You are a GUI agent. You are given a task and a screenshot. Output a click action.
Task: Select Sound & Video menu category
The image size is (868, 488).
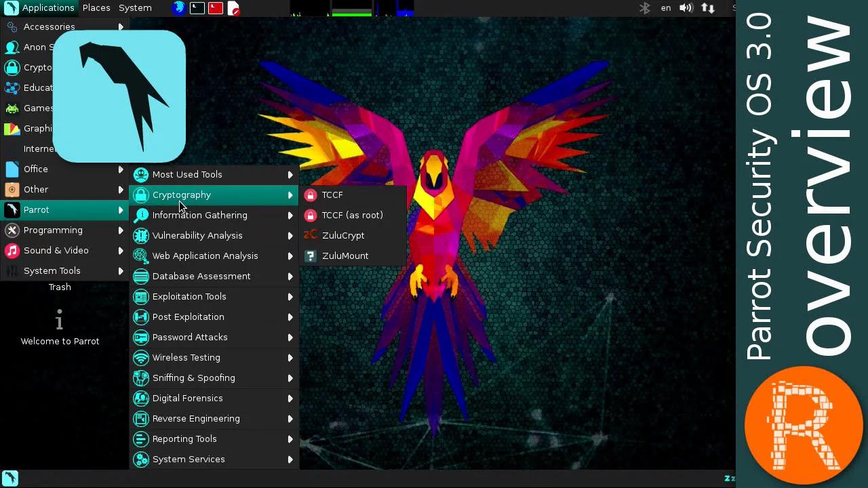coord(56,251)
